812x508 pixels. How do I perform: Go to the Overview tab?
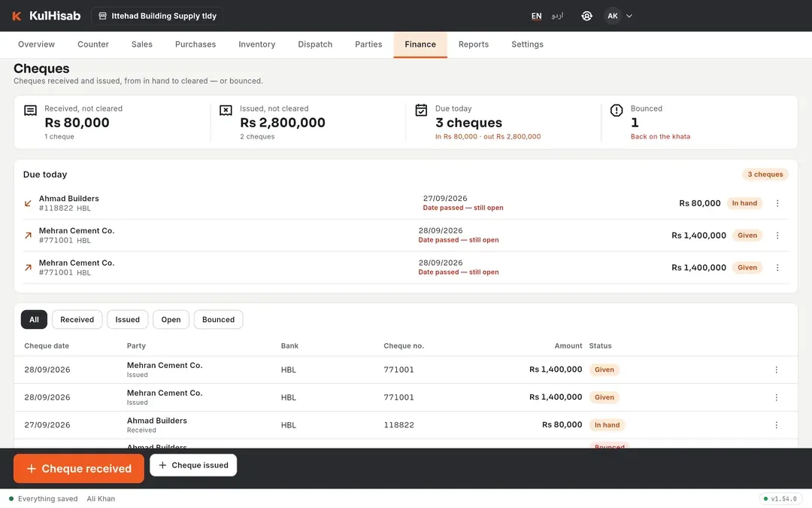pyautogui.click(x=36, y=44)
